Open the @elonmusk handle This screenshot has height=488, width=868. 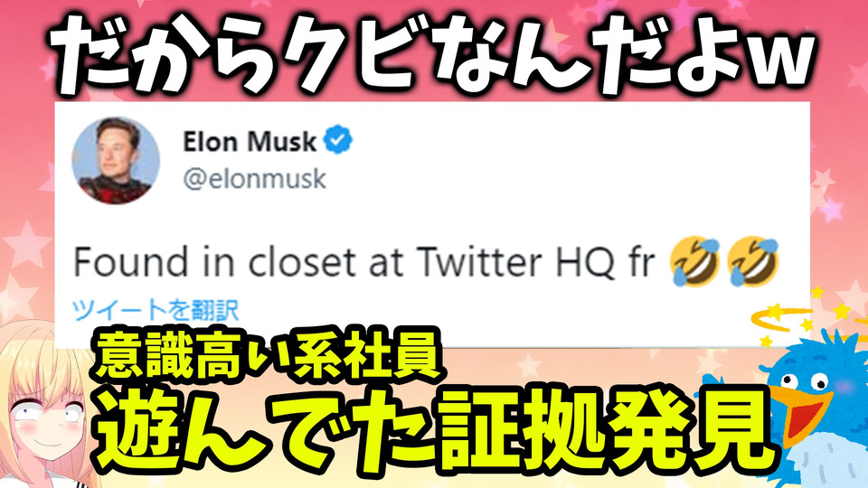[x=255, y=179]
